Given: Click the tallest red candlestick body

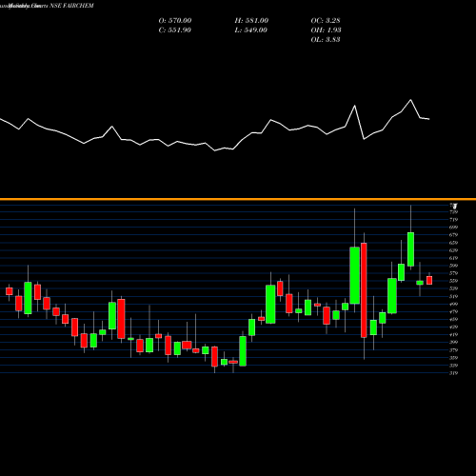Looking at the screenshot, I should point(364,290).
